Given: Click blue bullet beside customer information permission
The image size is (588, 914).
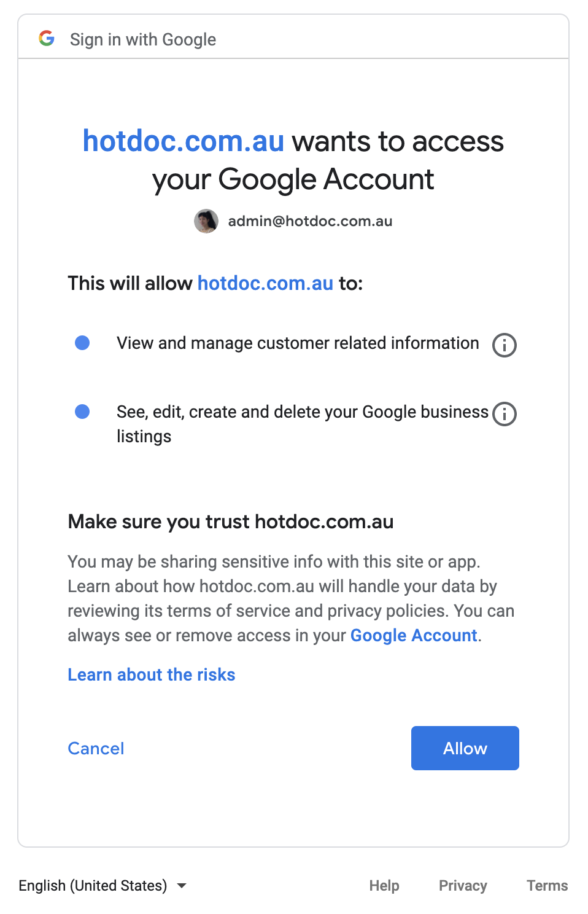Looking at the screenshot, I should click(82, 343).
